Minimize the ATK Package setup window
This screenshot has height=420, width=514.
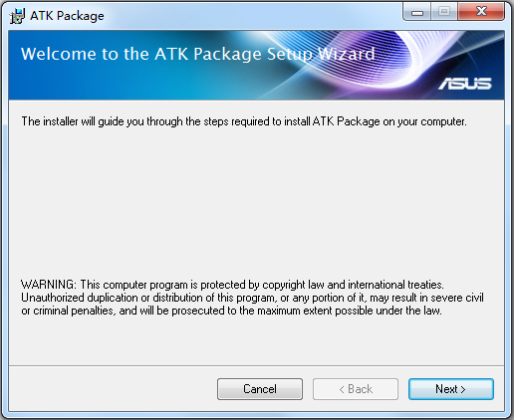pyautogui.click(x=417, y=12)
